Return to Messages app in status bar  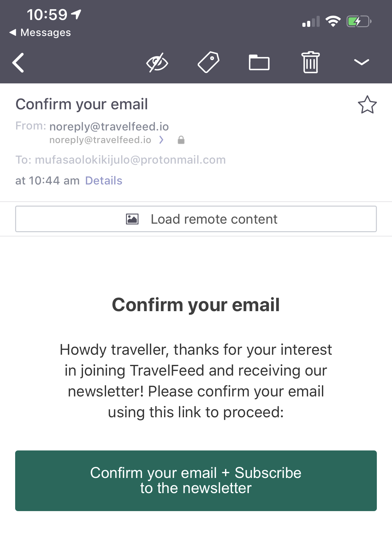[x=40, y=33]
